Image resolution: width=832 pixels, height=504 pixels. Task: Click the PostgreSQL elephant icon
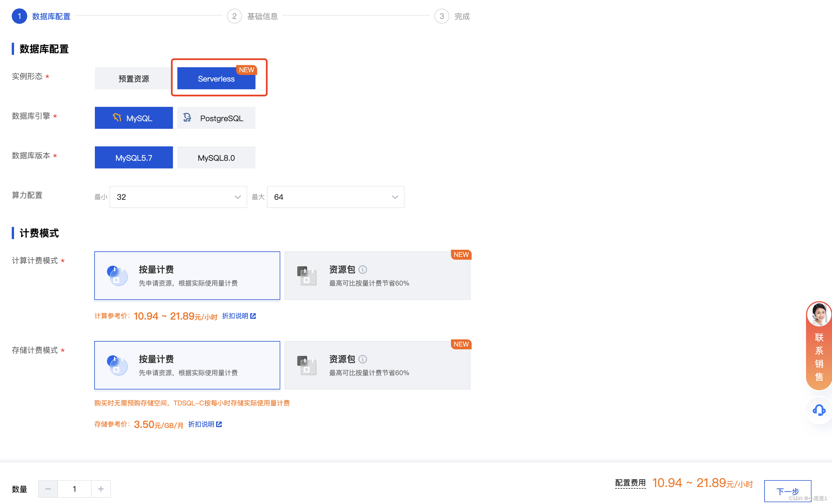coord(187,117)
